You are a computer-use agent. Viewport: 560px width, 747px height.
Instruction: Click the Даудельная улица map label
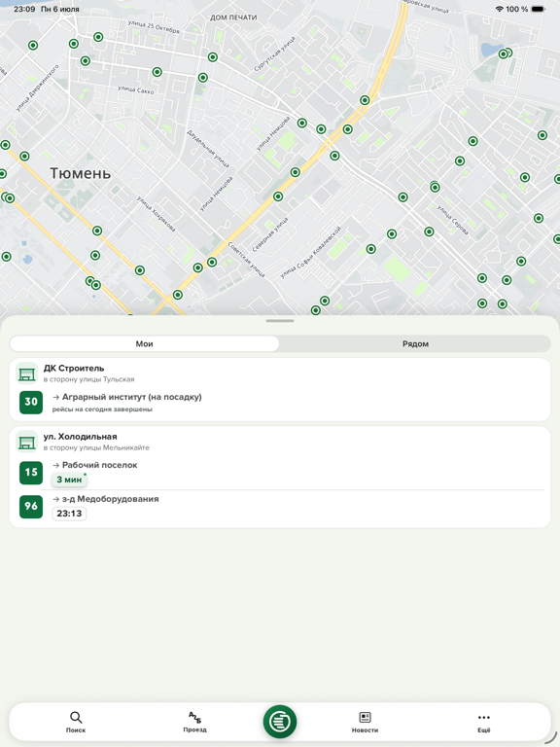[208, 149]
